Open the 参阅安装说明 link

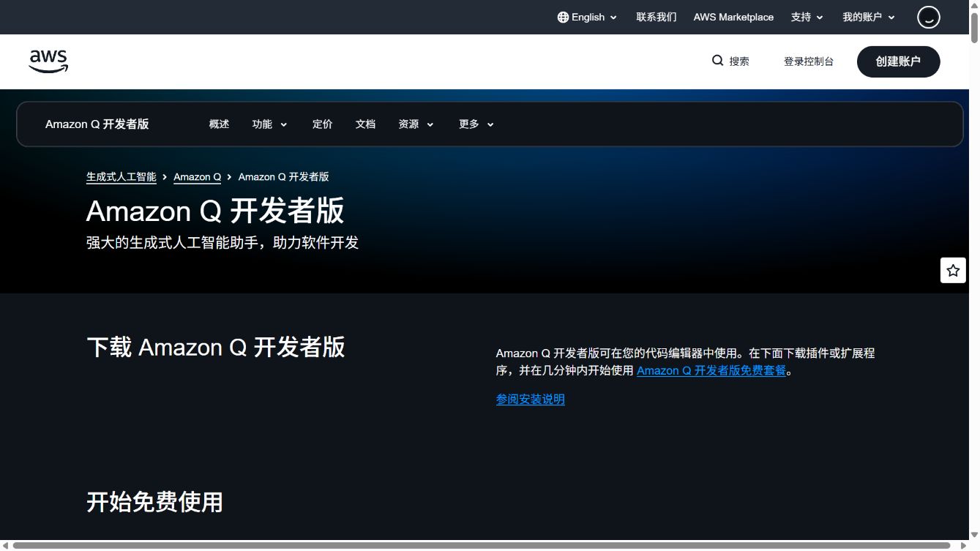(531, 400)
